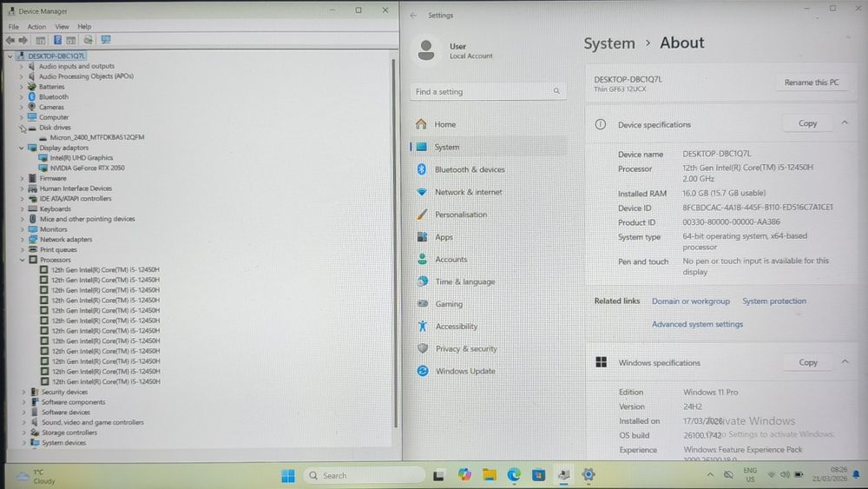This screenshot has width=868, height=489.
Task: Select the Bluetooth device category icon
Action: point(32,96)
